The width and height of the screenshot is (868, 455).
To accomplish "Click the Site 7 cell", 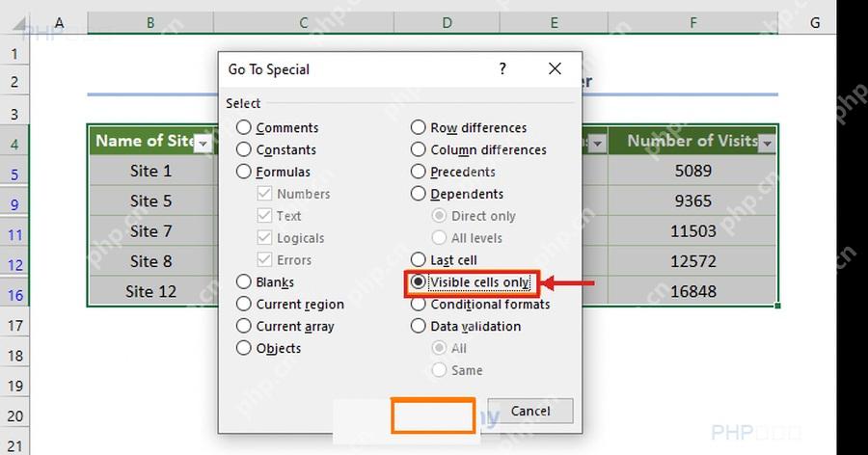I will pyautogui.click(x=150, y=230).
